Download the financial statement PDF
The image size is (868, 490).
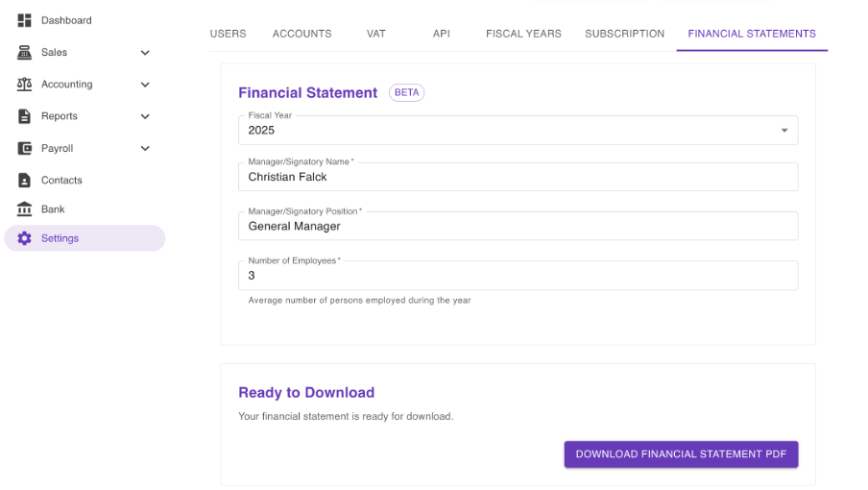click(681, 454)
